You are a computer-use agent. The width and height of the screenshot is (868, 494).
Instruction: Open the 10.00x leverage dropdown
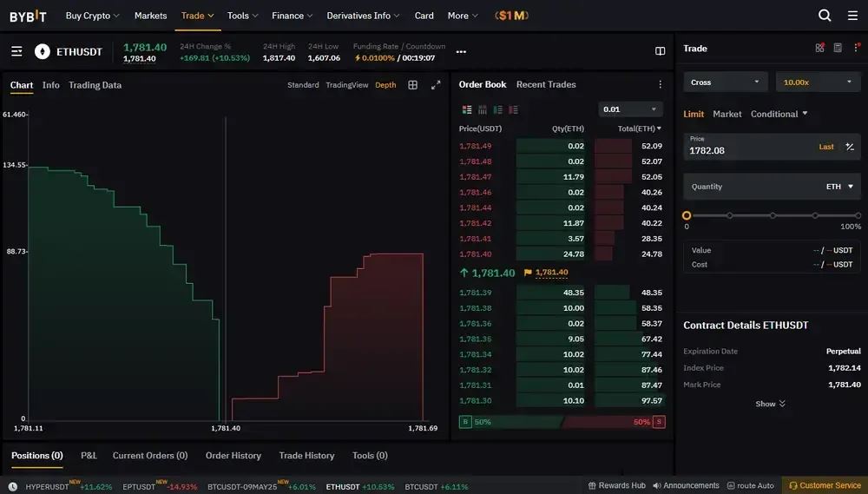pos(819,82)
